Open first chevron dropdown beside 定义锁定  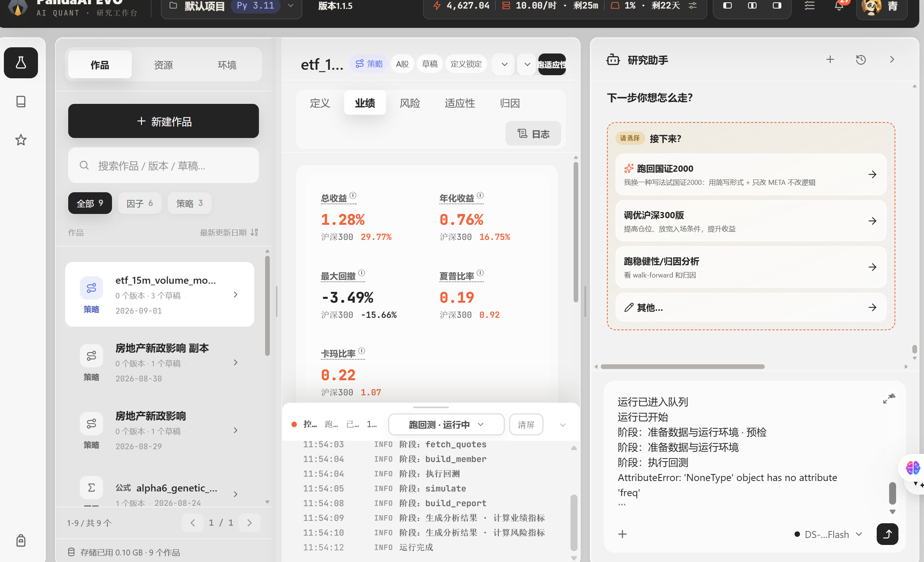point(504,64)
